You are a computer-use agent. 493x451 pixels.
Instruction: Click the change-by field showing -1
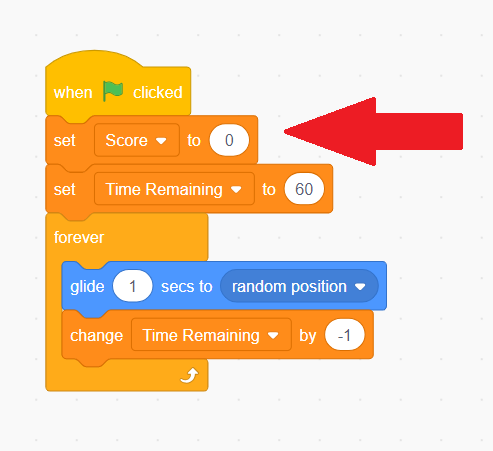[345, 335]
